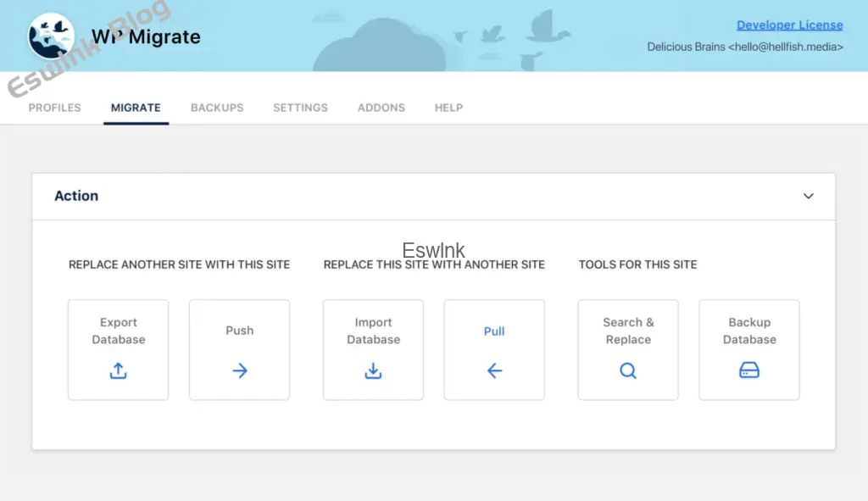The height and width of the screenshot is (501, 868).
Task: Switch to the Backups tab
Action: click(217, 108)
